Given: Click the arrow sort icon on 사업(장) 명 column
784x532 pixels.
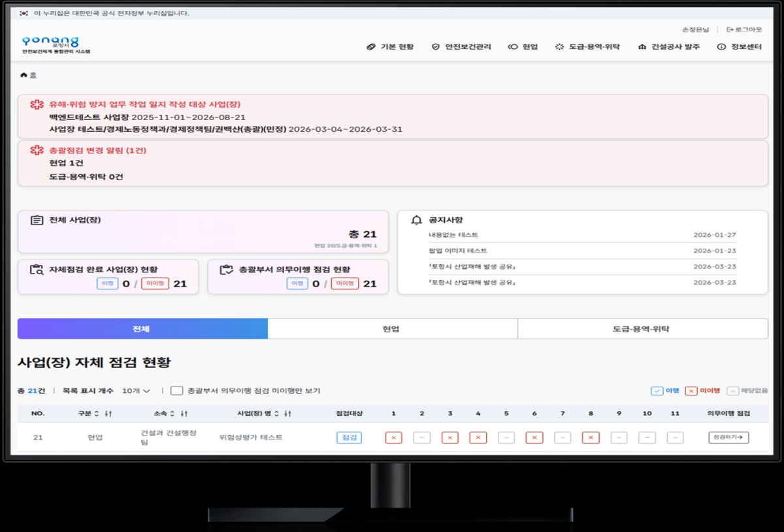Looking at the screenshot, I should [288, 414].
